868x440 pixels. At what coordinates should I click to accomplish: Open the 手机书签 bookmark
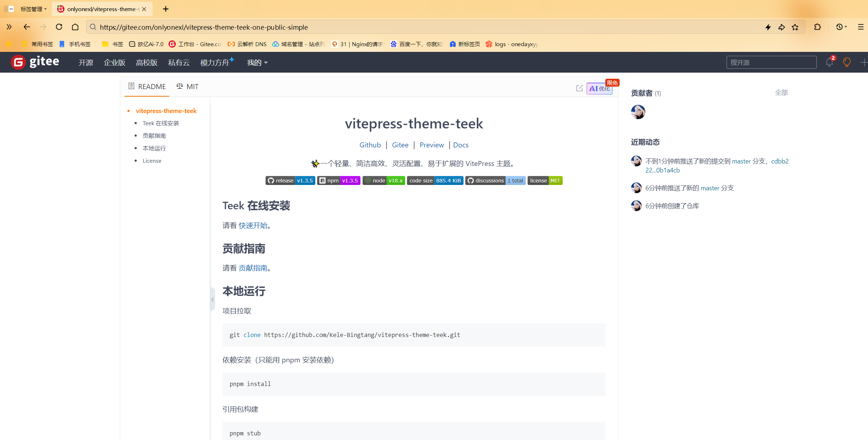[75, 44]
